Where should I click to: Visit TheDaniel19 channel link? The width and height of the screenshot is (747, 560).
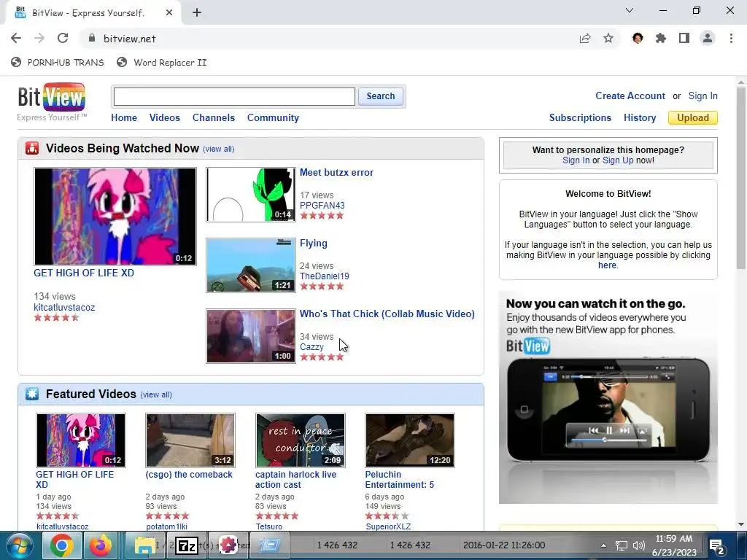325,276
